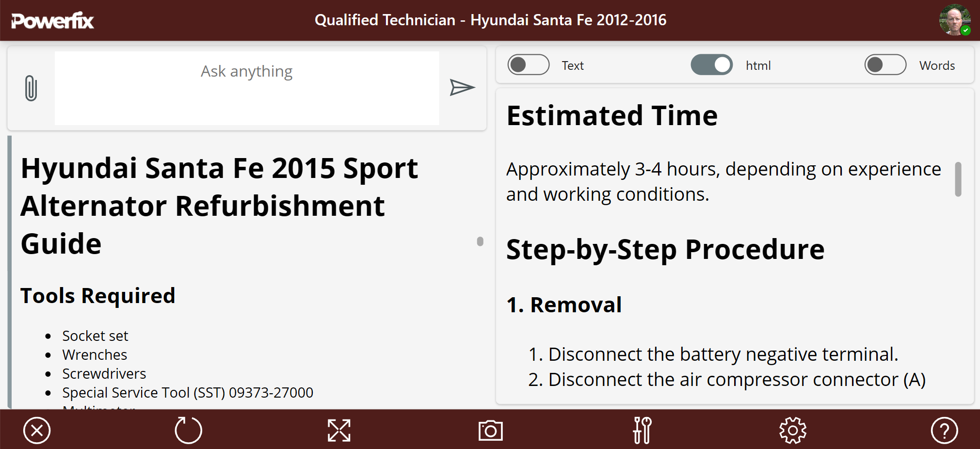Click the 'Step-by-Step Procedure' heading
980x449 pixels.
tap(665, 250)
